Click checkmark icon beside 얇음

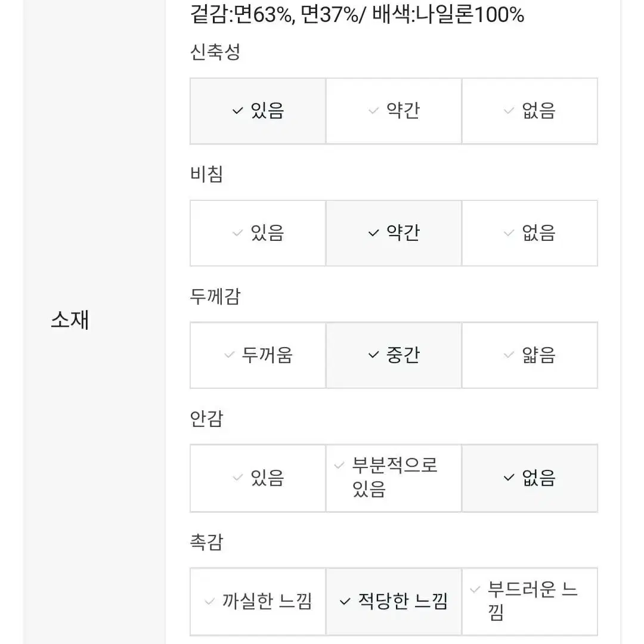click(509, 355)
